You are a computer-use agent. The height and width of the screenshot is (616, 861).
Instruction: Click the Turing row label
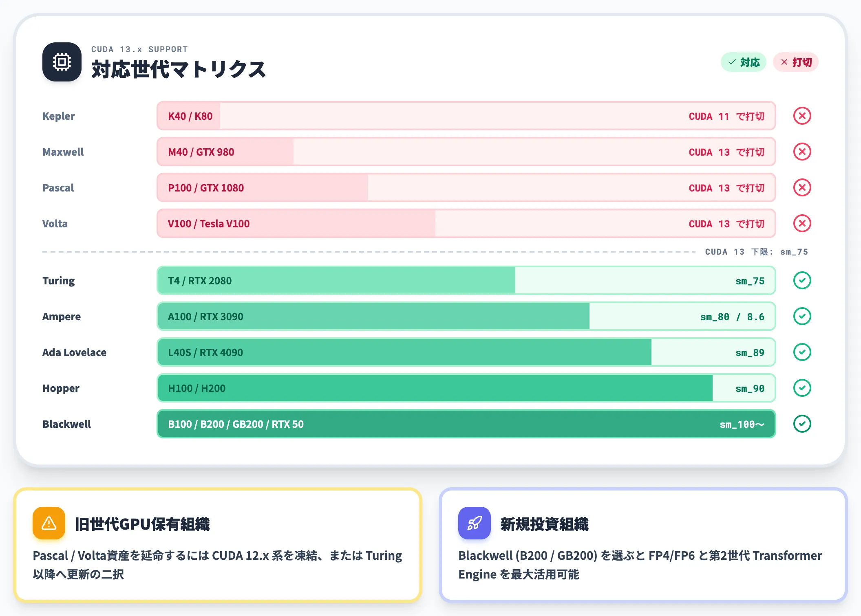[59, 281]
